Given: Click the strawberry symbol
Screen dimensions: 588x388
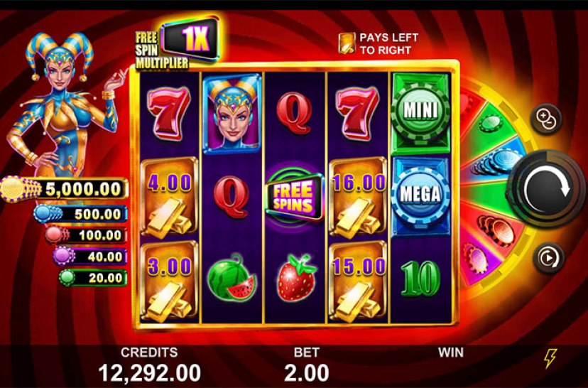Looking at the screenshot, I should tap(296, 278).
